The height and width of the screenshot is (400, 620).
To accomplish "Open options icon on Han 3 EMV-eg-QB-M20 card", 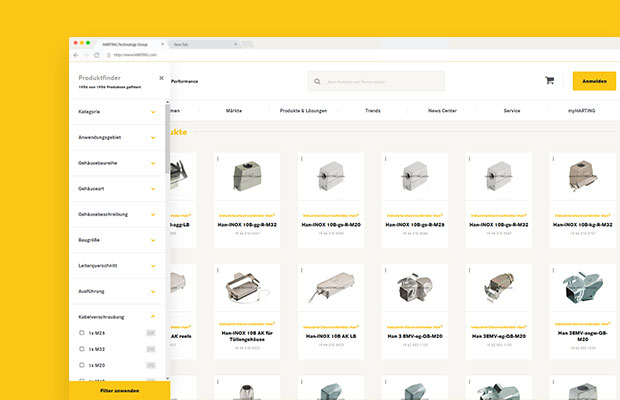I will pyautogui.click(x=386, y=270).
